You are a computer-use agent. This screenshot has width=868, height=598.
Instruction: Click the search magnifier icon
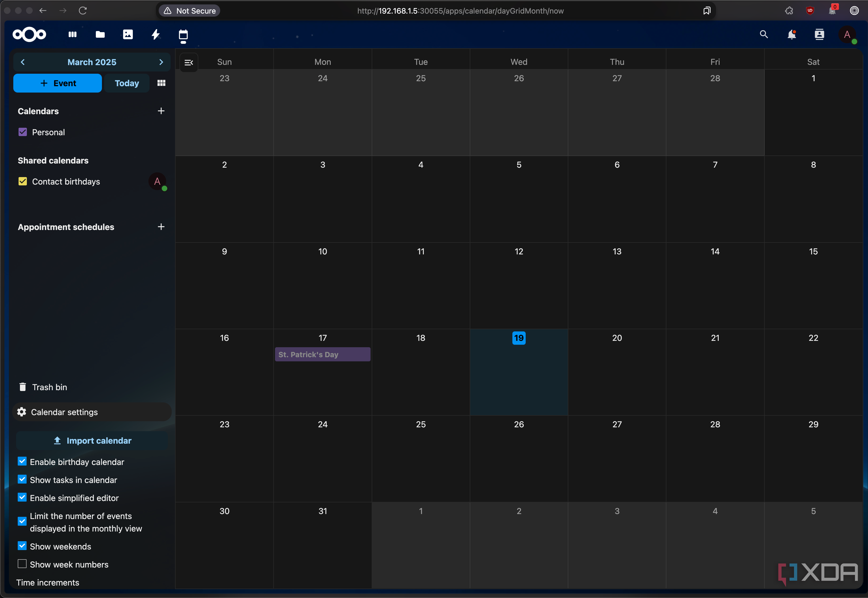point(764,35)
